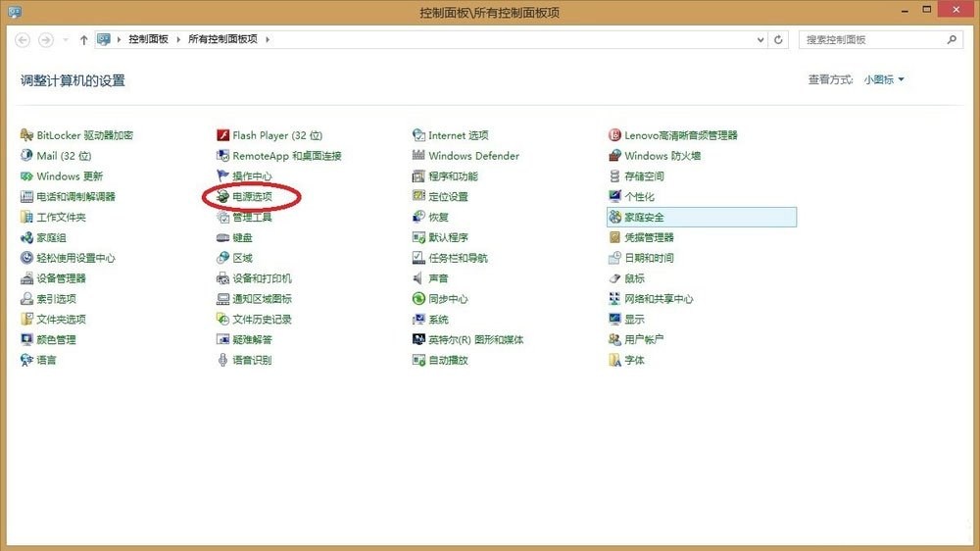Image resolution: width=980 pixels, height=551 pixels.
Task: Click the 鼠标 mouse icon
Action: click(x=615, y=278)
